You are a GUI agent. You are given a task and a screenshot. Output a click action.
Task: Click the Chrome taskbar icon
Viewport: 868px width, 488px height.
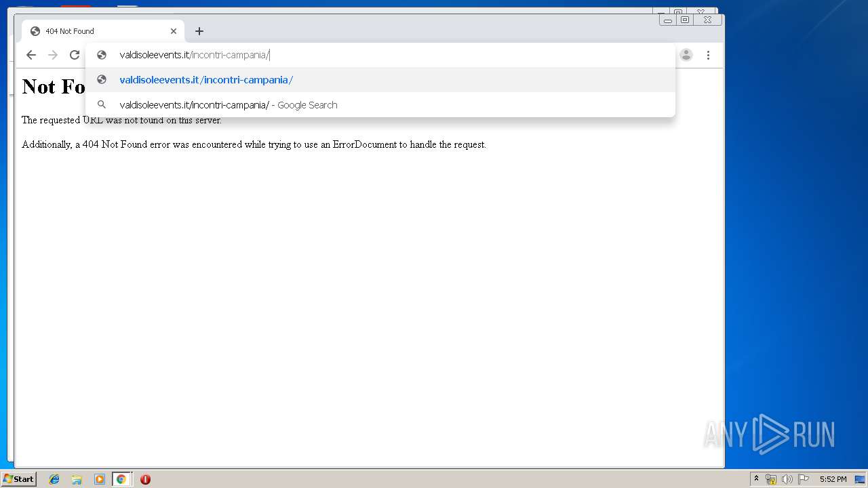(x=121, y=479)
